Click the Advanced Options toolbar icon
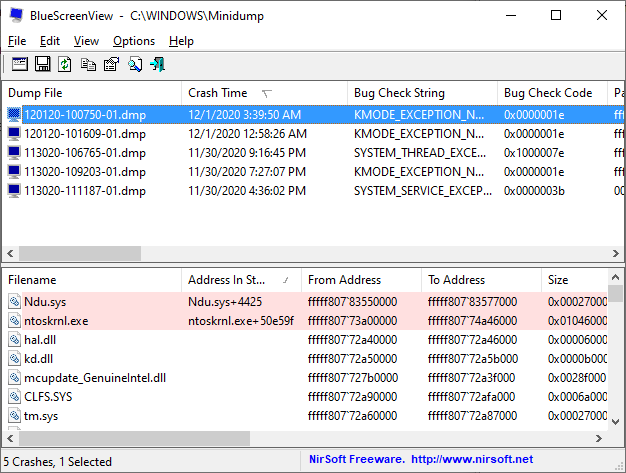 [x=20, y=64]
